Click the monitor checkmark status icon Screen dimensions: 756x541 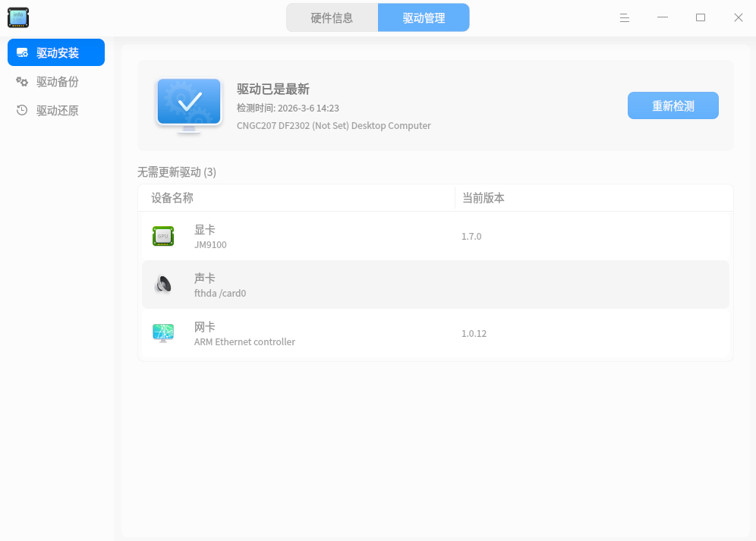189,105
